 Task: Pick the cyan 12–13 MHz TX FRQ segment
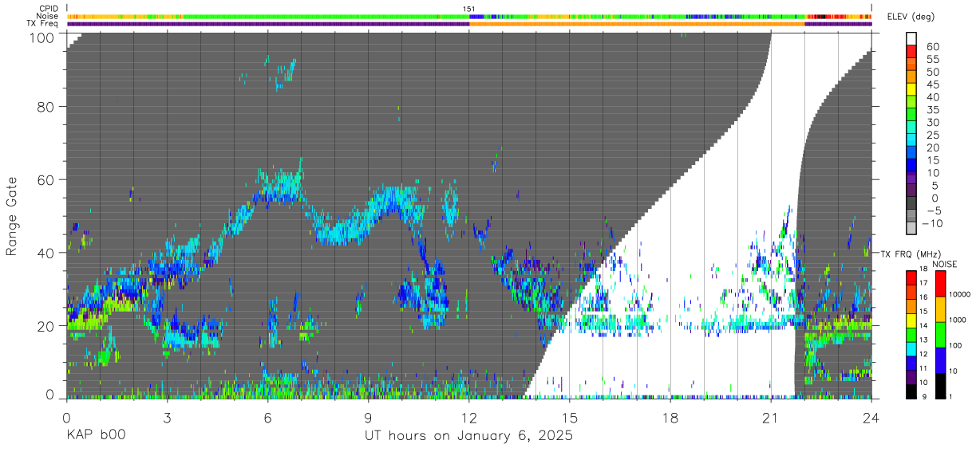coord(911,348)
